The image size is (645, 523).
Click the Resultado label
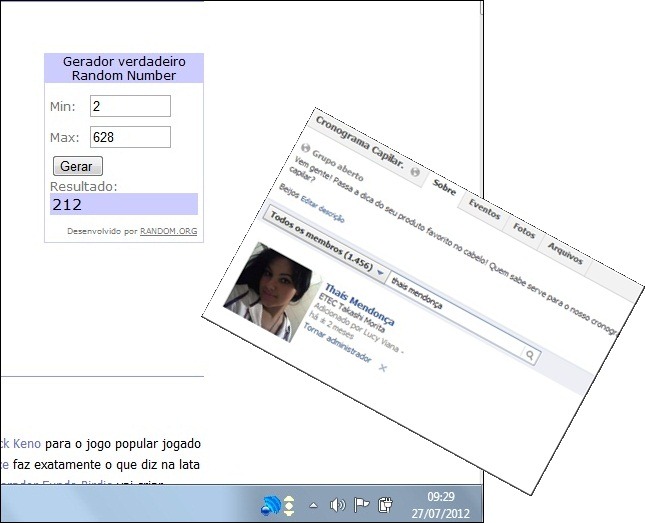84,186
